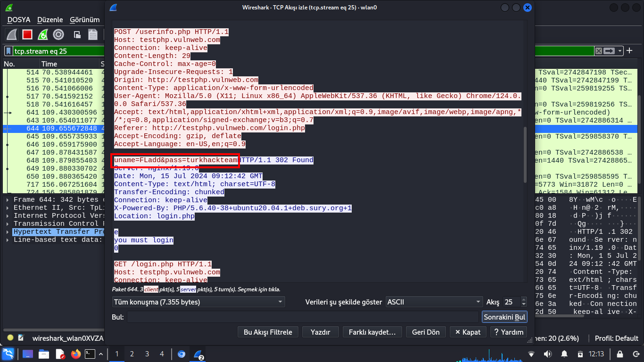Switch to workspace 4
Screen dimensions: 644x362
pyautogui.click(x=162, y=354)
